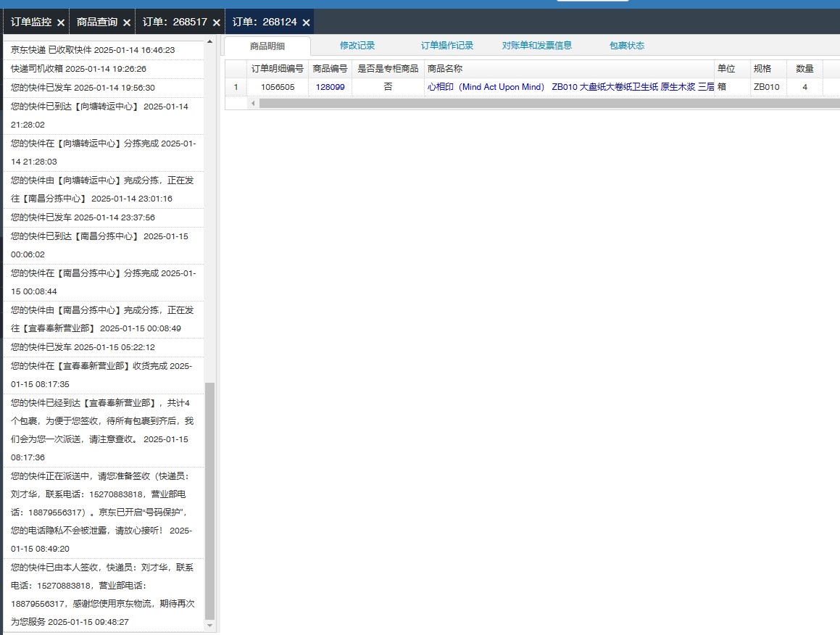Close the 订单: 268124 tab
The image size is (840, 635).
coord(306,22)
